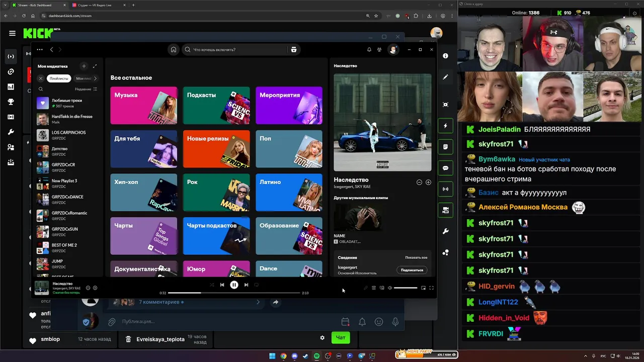Click lightning bolt icon in Kick sidebar
The width and height of the screenshot is (644, 362).
click(x=445, y=126)
